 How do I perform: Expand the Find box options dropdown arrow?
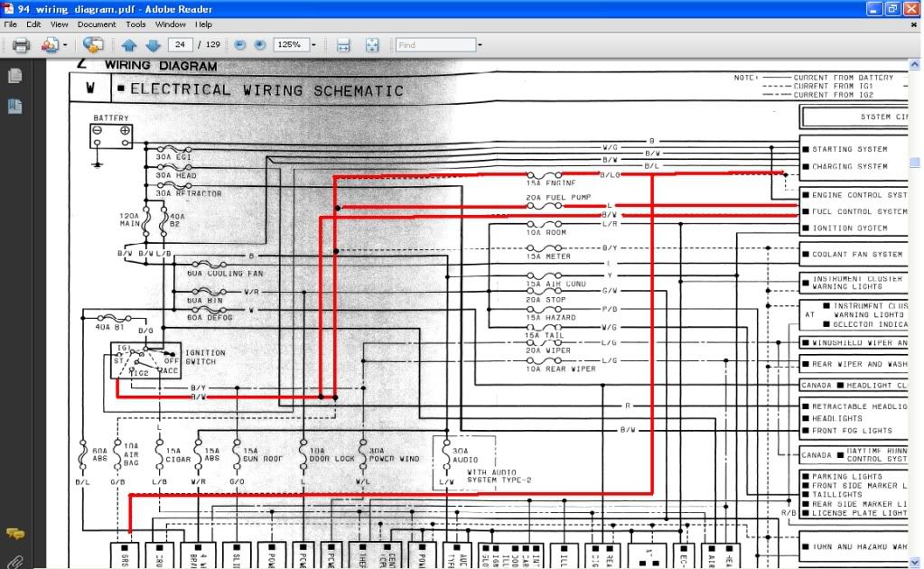coord(480,45)
